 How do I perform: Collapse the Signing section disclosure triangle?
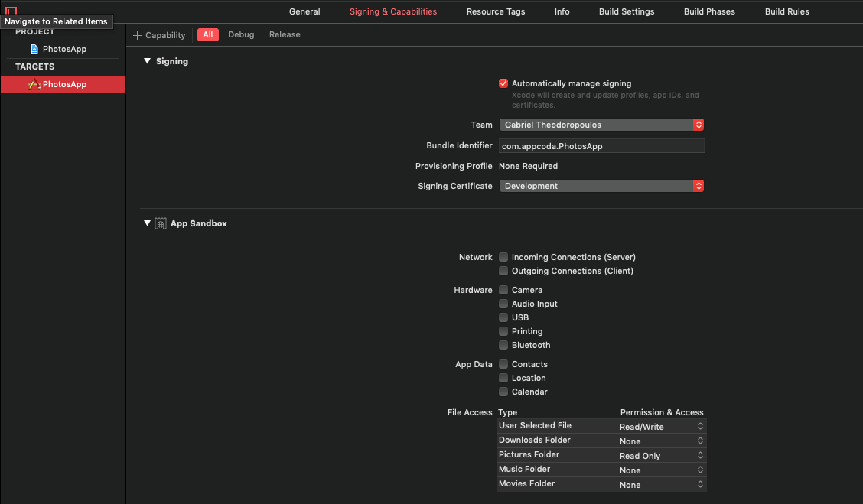click(148, 61)
